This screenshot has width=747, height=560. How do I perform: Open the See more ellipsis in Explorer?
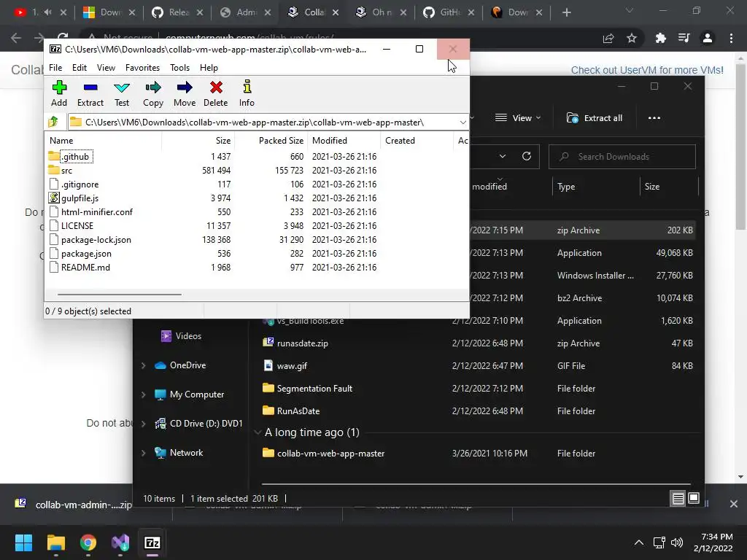pyautogui.click(x=654, y=117)
